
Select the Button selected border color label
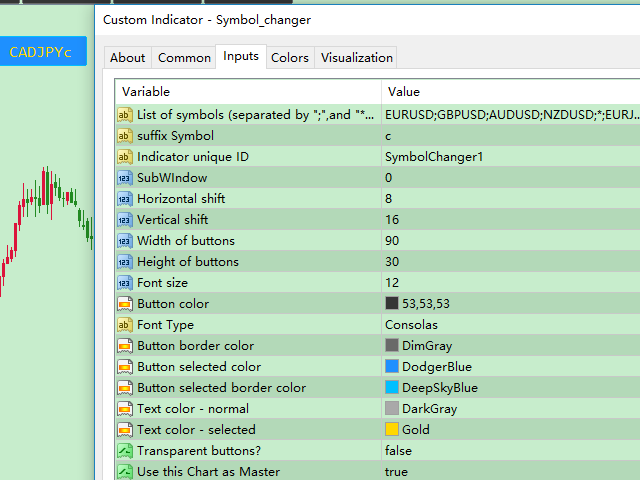coord(222,388)
